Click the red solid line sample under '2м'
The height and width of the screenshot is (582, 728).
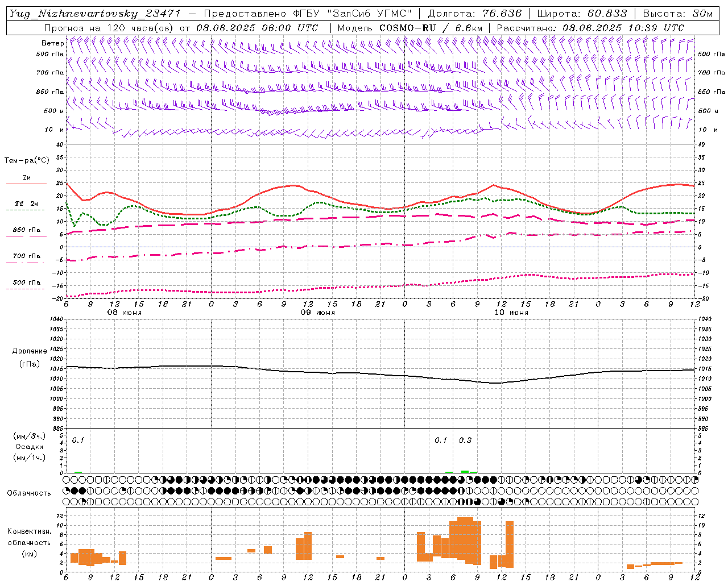tap(26, 184)
